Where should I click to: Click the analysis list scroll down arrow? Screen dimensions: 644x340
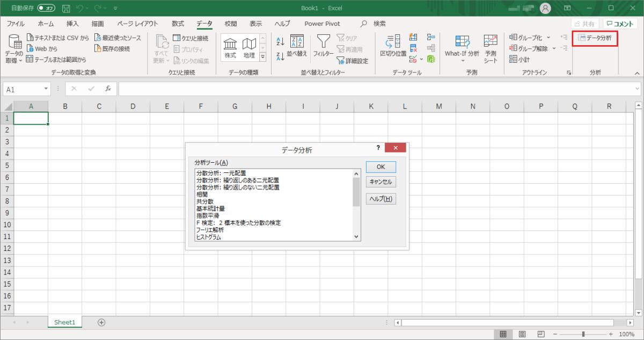[356, 236]
